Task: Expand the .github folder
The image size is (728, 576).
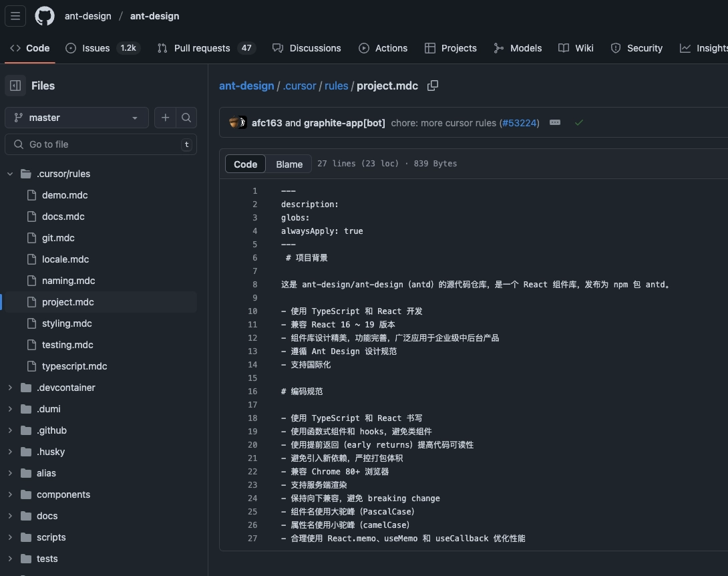Action: 10,430
